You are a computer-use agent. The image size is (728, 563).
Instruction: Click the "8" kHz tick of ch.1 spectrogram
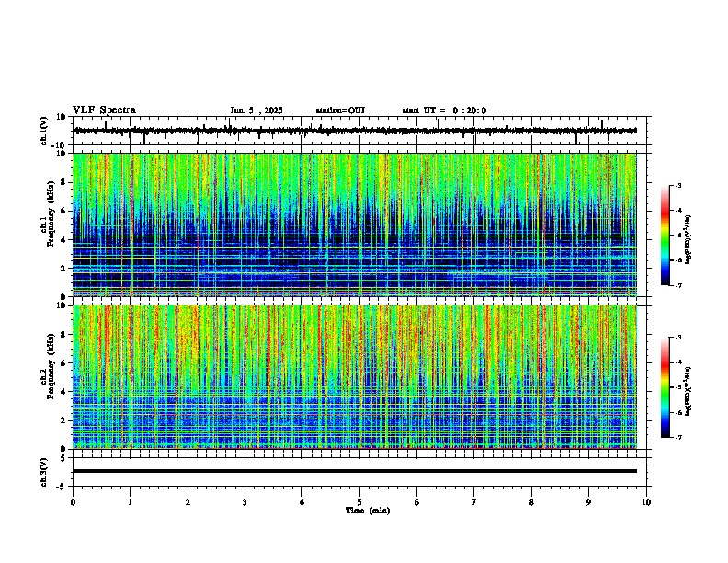tap(64, 182)
